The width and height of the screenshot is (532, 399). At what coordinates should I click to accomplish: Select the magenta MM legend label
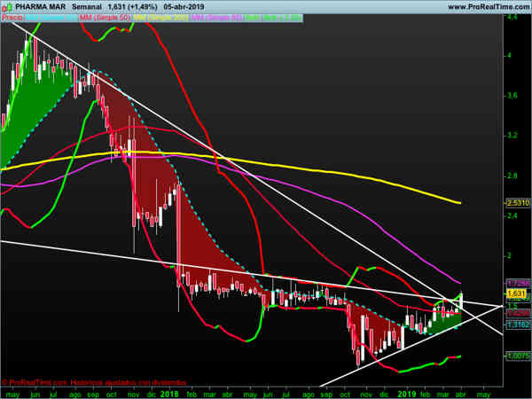(x=217, y=18)
